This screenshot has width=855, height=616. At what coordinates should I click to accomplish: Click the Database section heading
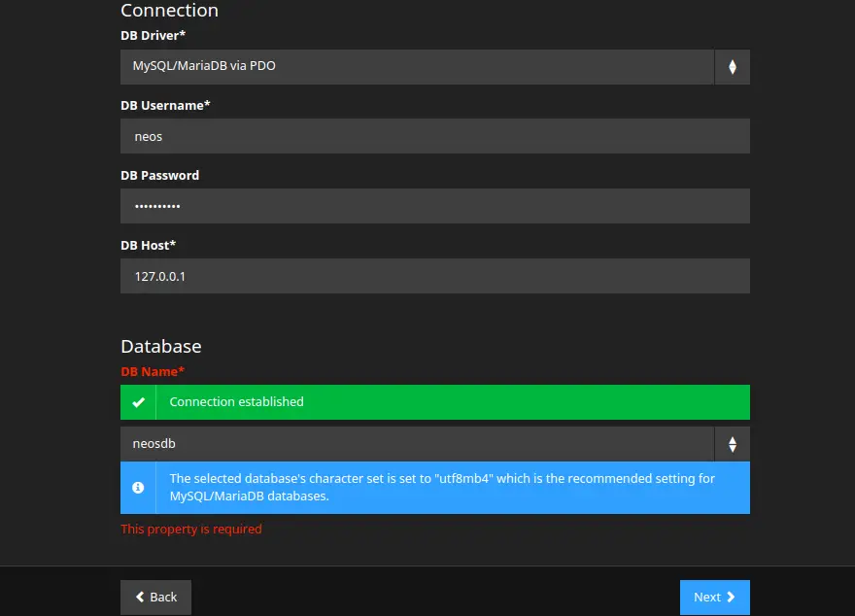click(x=161, y=346)
